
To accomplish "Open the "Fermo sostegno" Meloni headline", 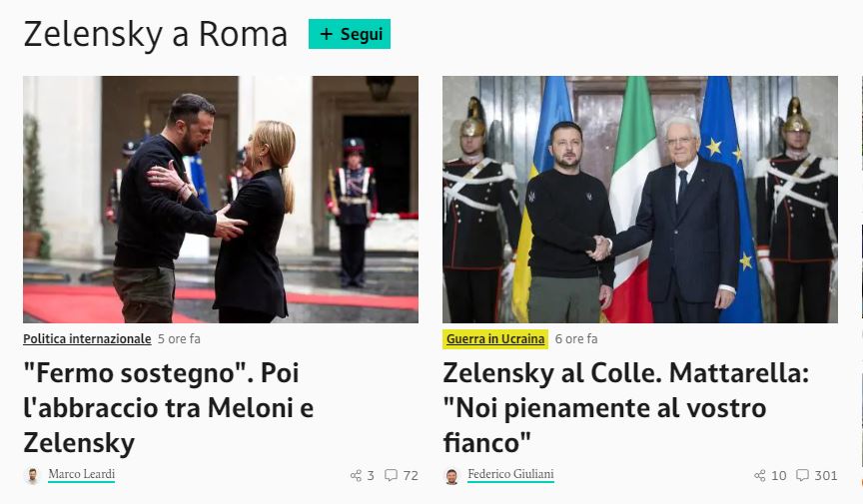I will 169,408.
